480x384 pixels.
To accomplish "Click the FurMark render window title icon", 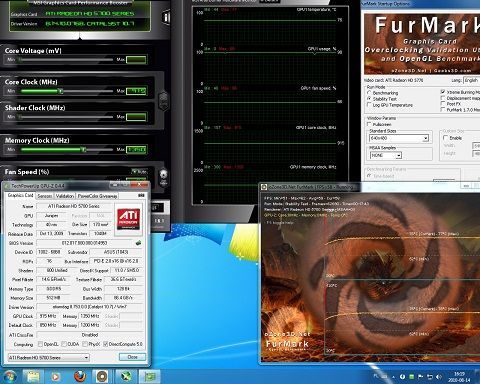I will pyautogui.click(x=264, y=187).
